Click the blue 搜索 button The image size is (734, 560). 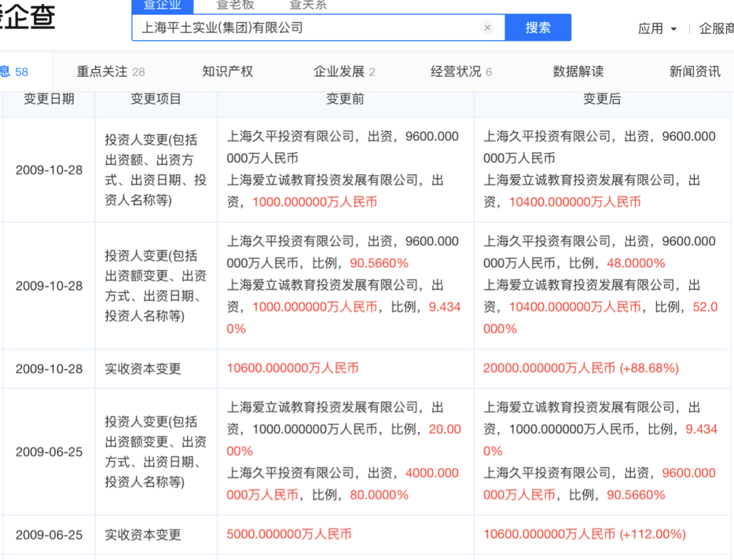(538, 28)
